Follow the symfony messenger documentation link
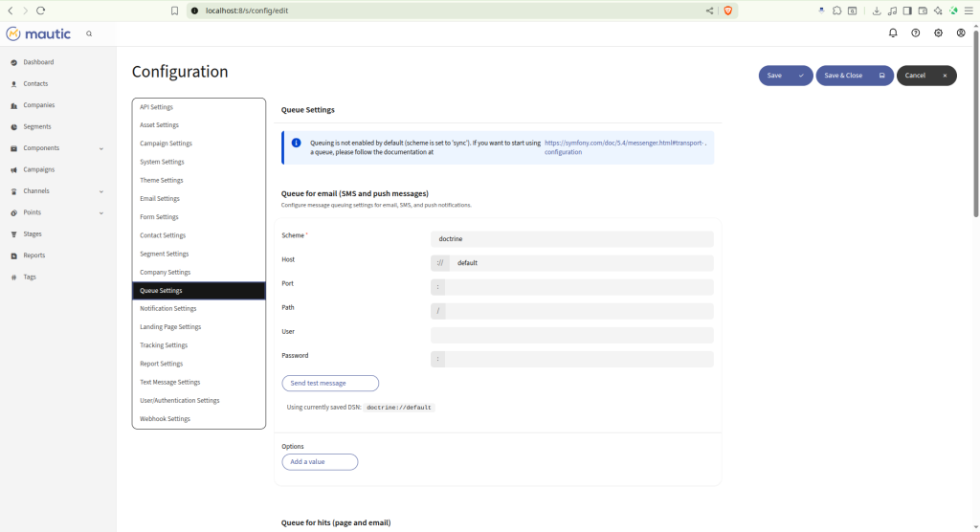This screenshot has height=532, width=980. pos(624,143)
